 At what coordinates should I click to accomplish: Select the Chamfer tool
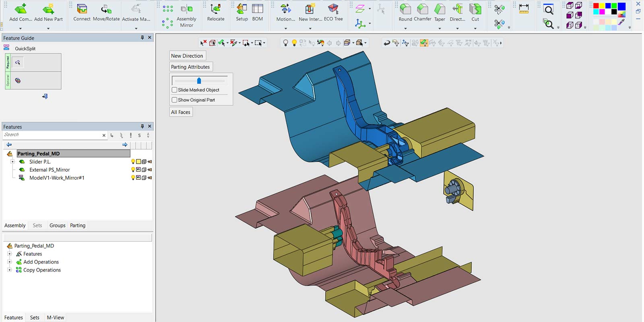point(422,9)
